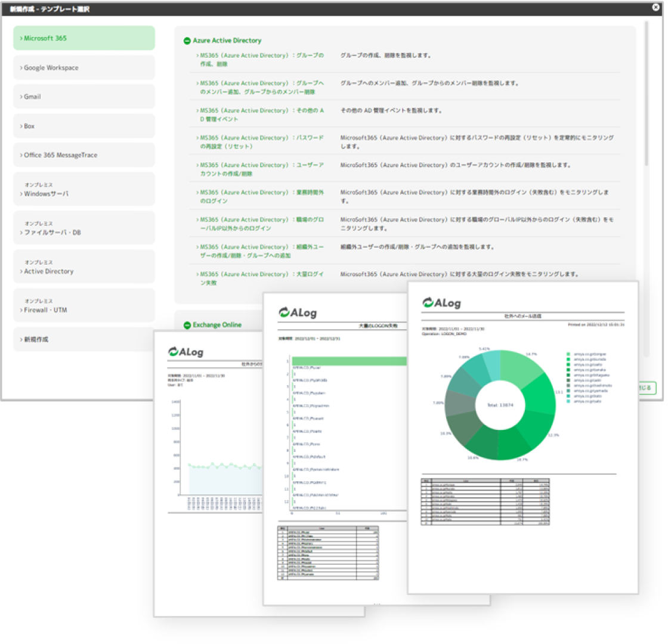
Task: Open the Firewall・UTM category
Action: (x=84, y=306)
